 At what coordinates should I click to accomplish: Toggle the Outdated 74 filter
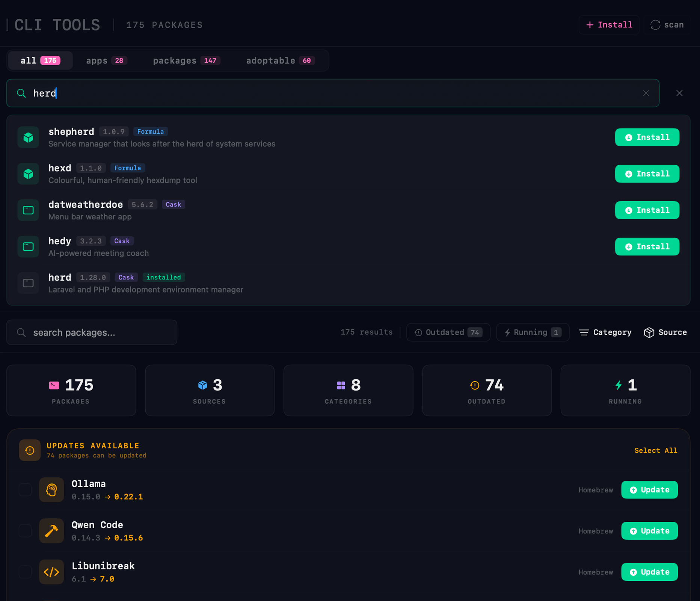coord(448,332)
